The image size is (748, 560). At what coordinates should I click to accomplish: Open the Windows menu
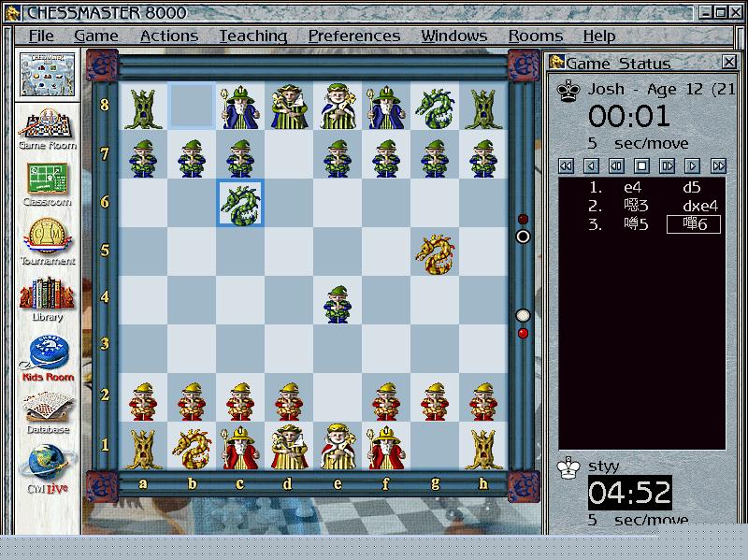point(453,36)
